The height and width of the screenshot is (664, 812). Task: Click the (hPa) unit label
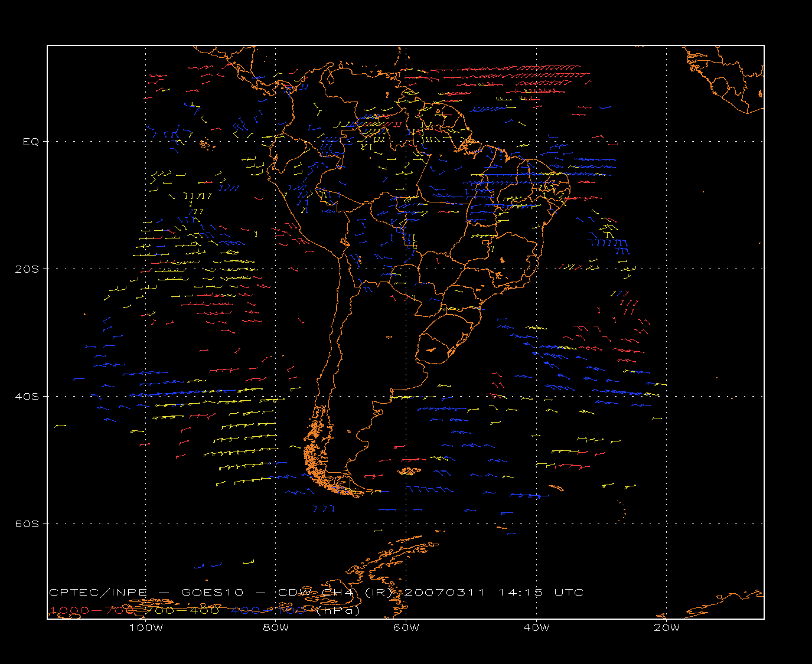click(x=338, y=610)
